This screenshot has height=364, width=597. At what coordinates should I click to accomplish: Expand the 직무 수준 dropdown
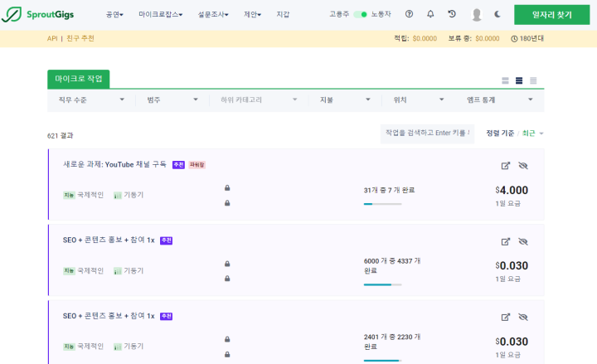(91, 99)
